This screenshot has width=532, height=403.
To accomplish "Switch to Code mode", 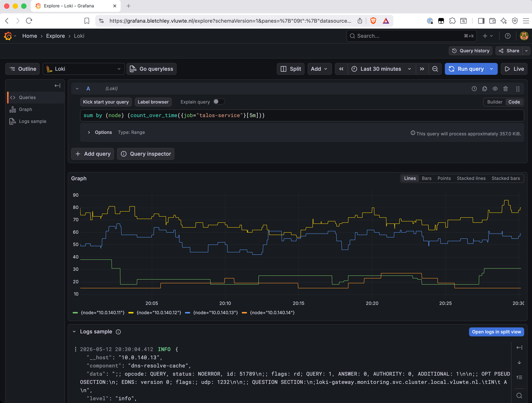I will tap(514, 102).
